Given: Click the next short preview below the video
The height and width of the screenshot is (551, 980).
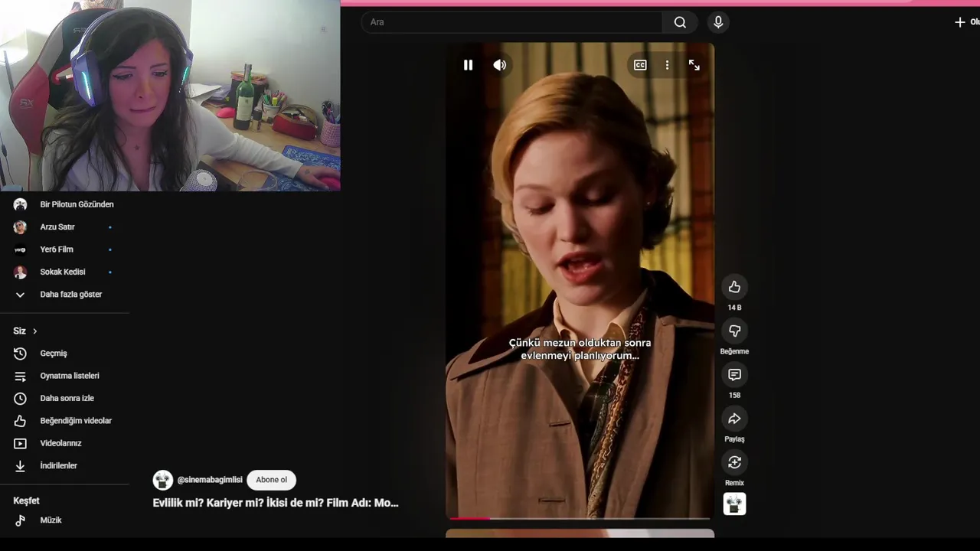Looking at the screenshot, I should (x=580, y=533).
